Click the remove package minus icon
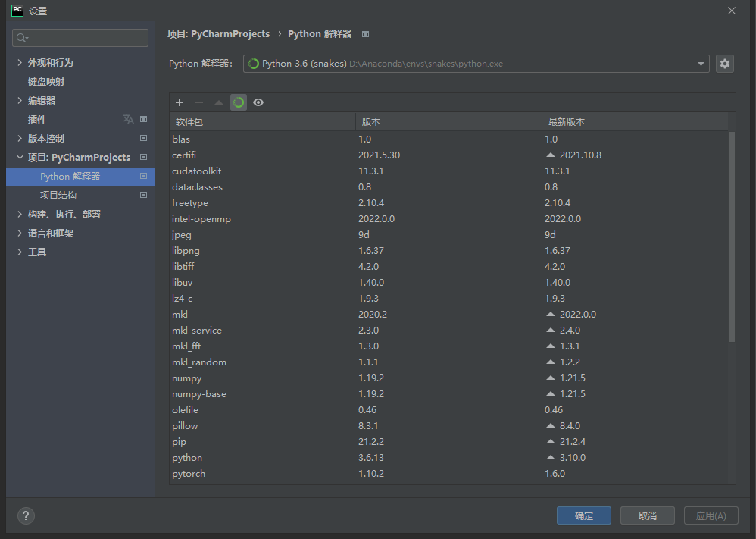The image size is (756, 539). pos(199,102)
